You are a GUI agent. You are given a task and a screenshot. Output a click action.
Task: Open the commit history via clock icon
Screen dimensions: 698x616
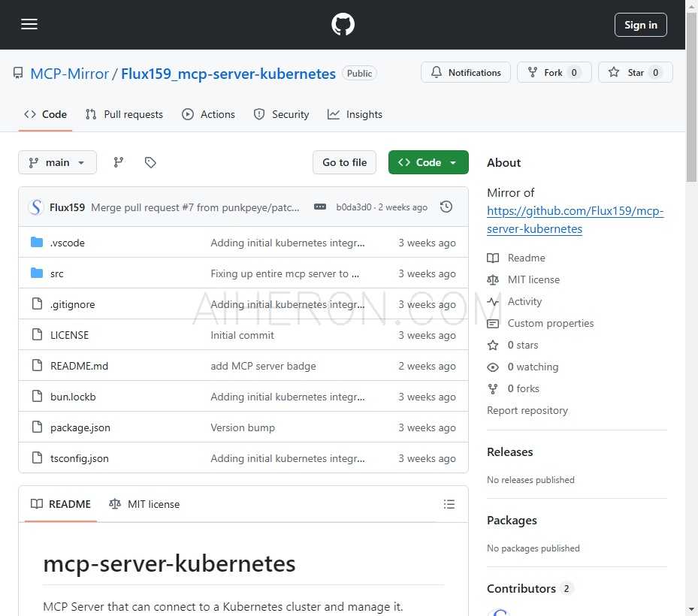446,207
